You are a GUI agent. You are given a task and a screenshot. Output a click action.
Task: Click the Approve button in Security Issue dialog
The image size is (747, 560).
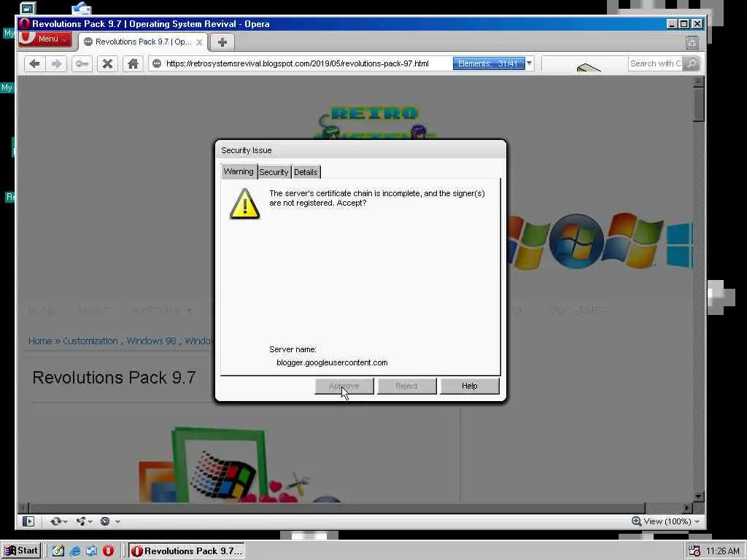click(344, 386)
